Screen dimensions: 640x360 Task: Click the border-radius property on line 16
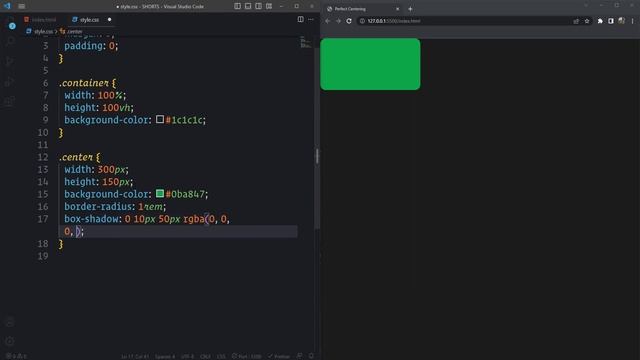coord(98,207)
